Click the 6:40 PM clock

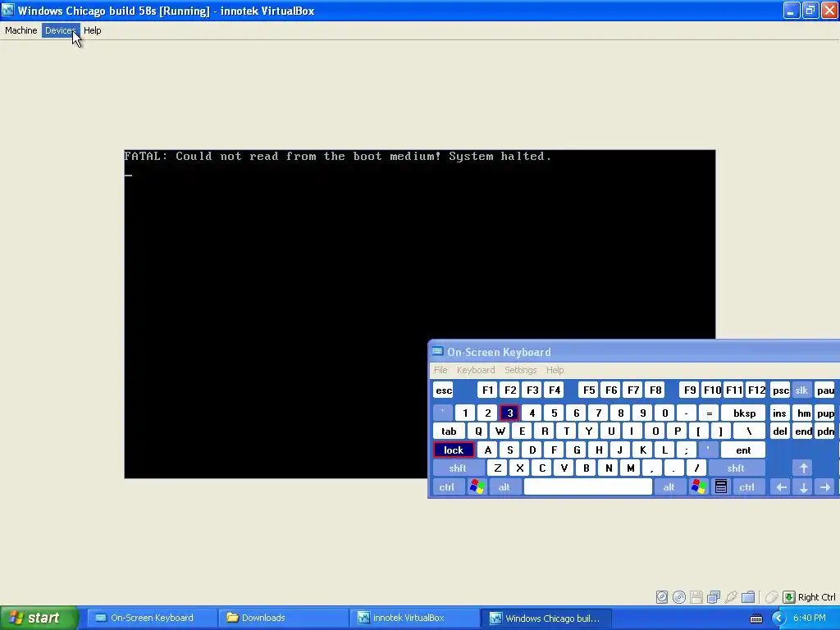810,619
